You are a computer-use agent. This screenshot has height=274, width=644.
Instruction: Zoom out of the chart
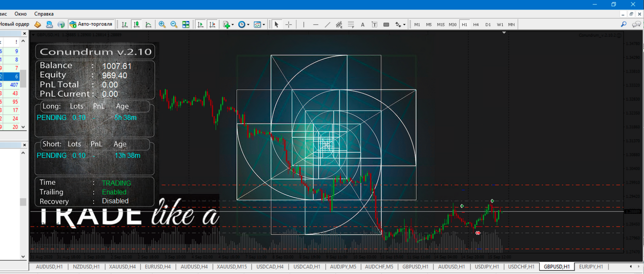tap(174, 24)
